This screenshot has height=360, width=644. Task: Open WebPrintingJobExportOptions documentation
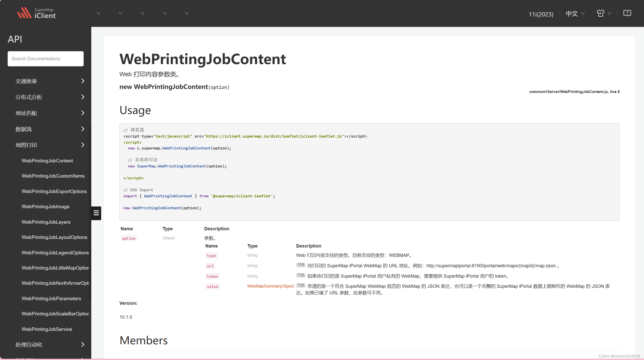click(x=54, y=191)
